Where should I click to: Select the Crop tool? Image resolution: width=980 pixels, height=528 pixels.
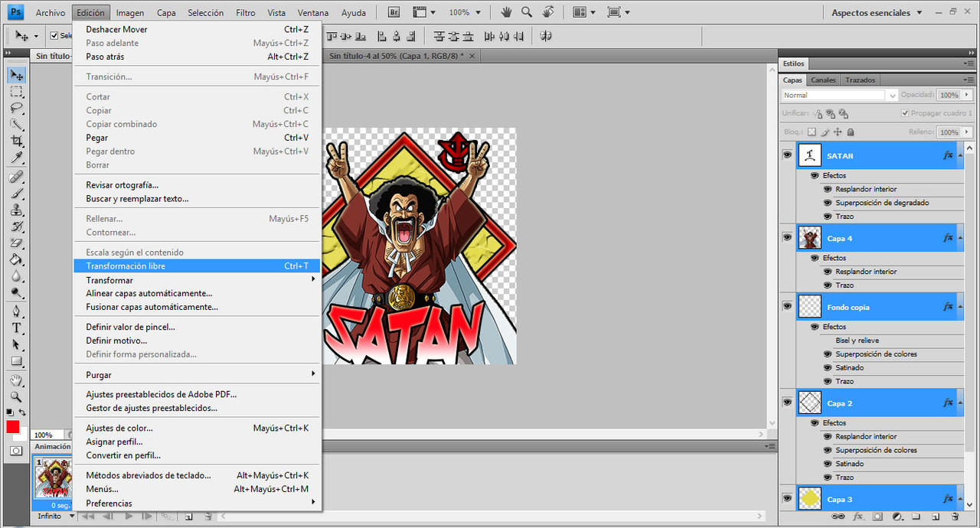[16, 141]
